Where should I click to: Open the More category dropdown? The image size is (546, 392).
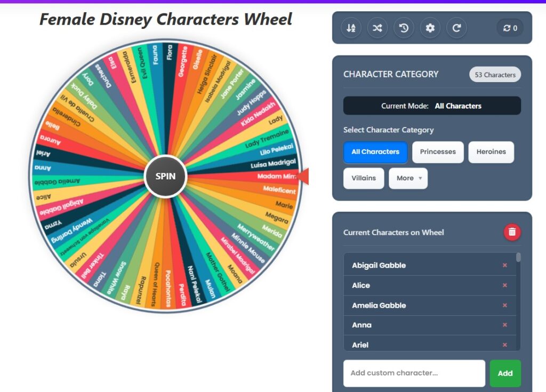coord(408,178)
